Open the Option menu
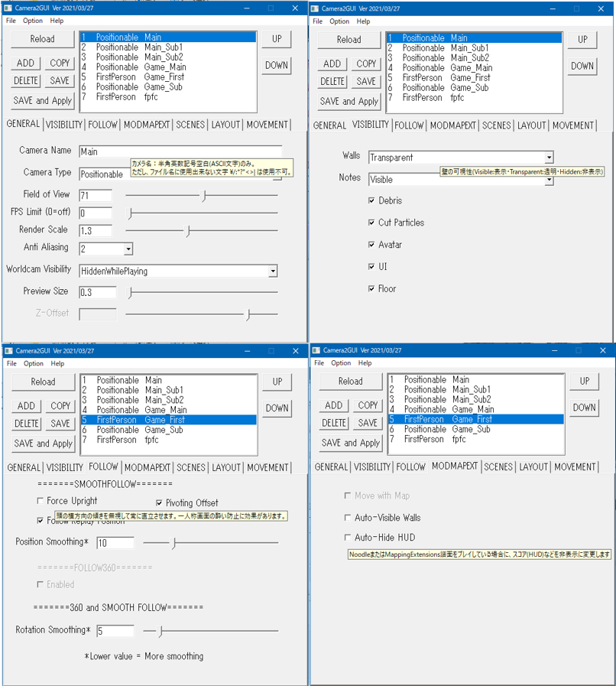616x686 pixels. (x=34, y=21)
